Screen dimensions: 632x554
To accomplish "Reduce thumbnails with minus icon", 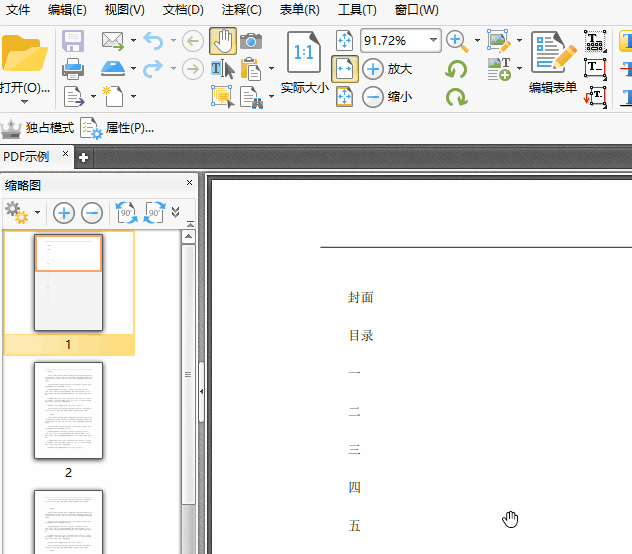I will 92,213.
